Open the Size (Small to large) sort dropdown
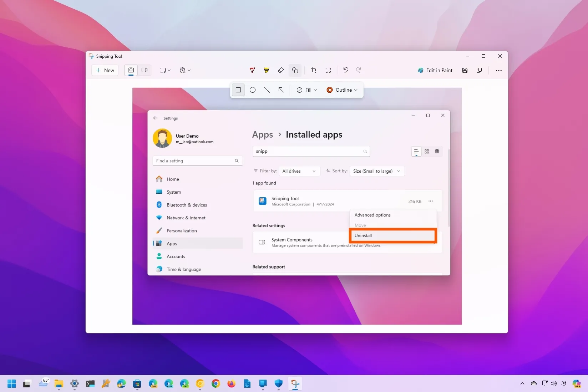 tap(376, 171)
